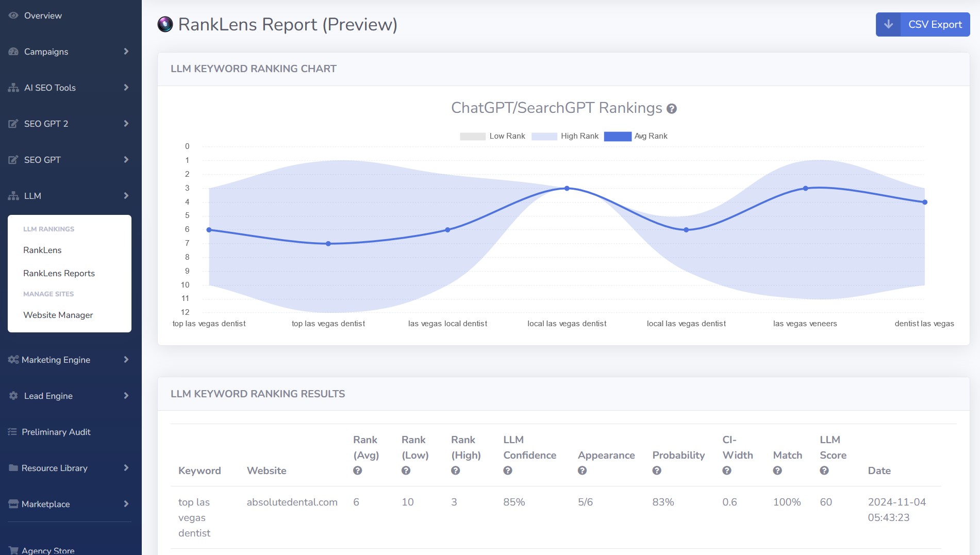
Task: Click the LLM Score help question icon
Action: 824,470
